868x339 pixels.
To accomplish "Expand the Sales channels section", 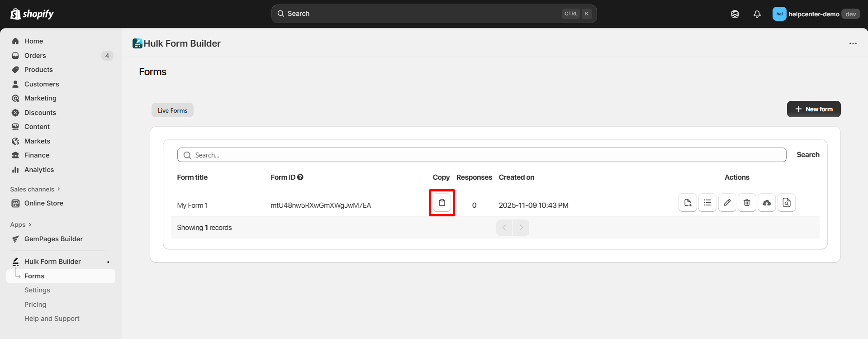I will pyautogui.click(x=35, y=189).
